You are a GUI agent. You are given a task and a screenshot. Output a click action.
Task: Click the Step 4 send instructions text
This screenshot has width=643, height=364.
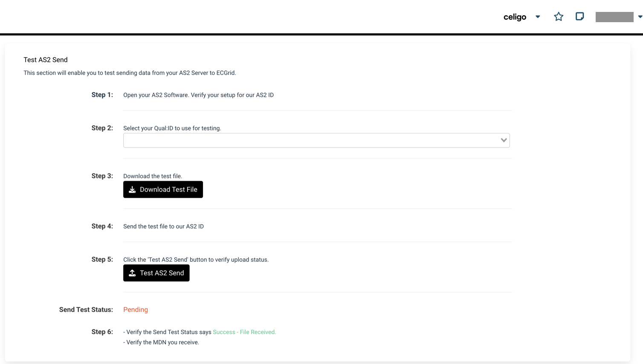tap(163, 226)
